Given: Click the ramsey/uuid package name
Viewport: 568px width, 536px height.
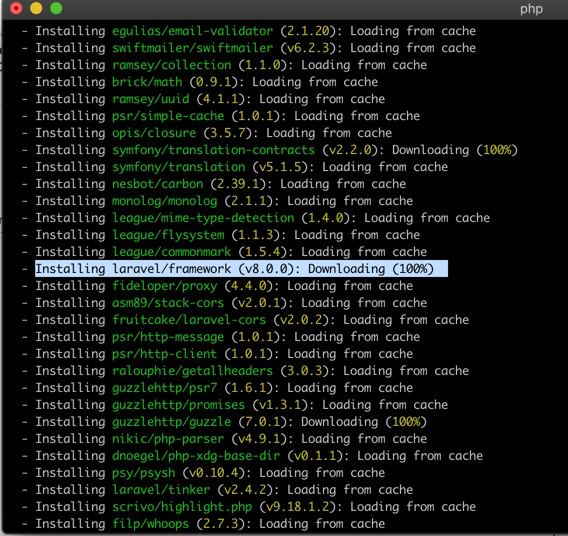Looking at the screenshot, I should pos(150,99).
